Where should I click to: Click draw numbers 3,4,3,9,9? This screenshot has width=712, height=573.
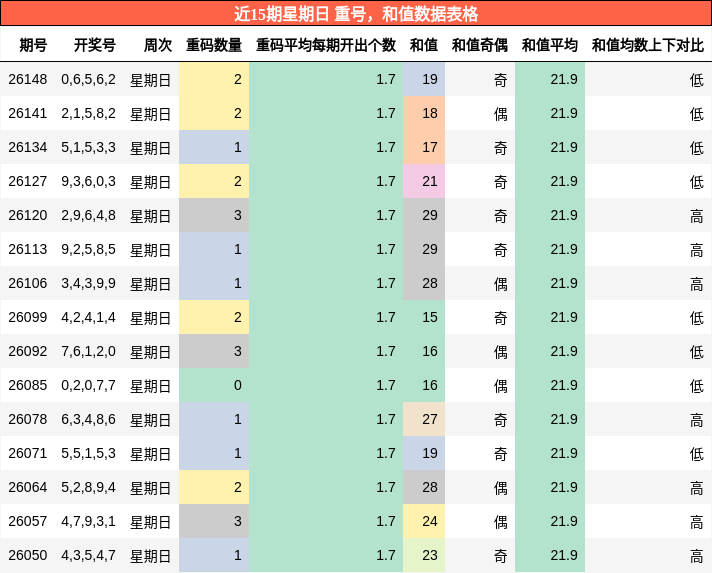point(89,283)
